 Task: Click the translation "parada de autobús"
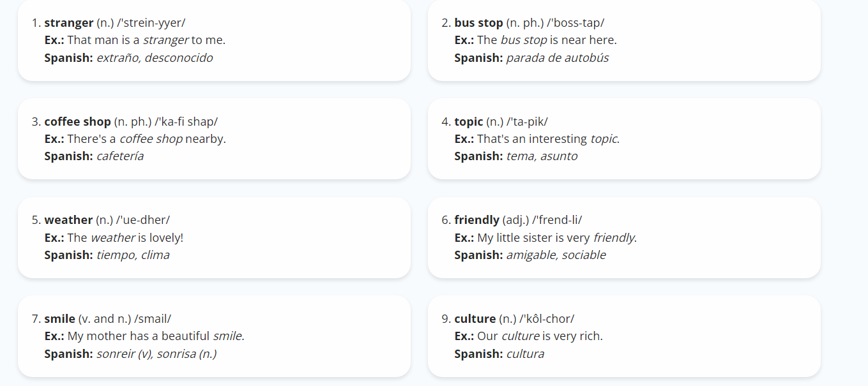(x=558, y=58)
